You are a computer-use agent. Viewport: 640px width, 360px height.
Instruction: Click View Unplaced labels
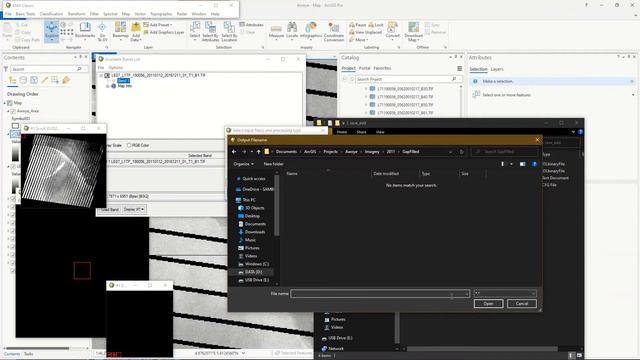click(365, 32)
